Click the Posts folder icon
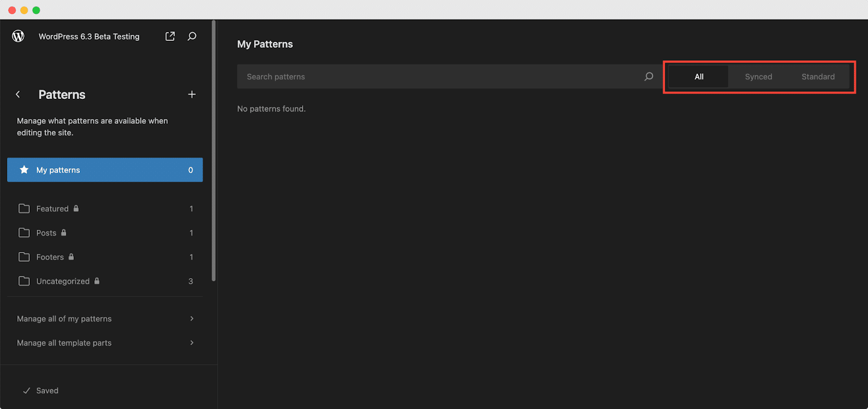This screenshot has width=868, height=409. click(x=24, y=232)
